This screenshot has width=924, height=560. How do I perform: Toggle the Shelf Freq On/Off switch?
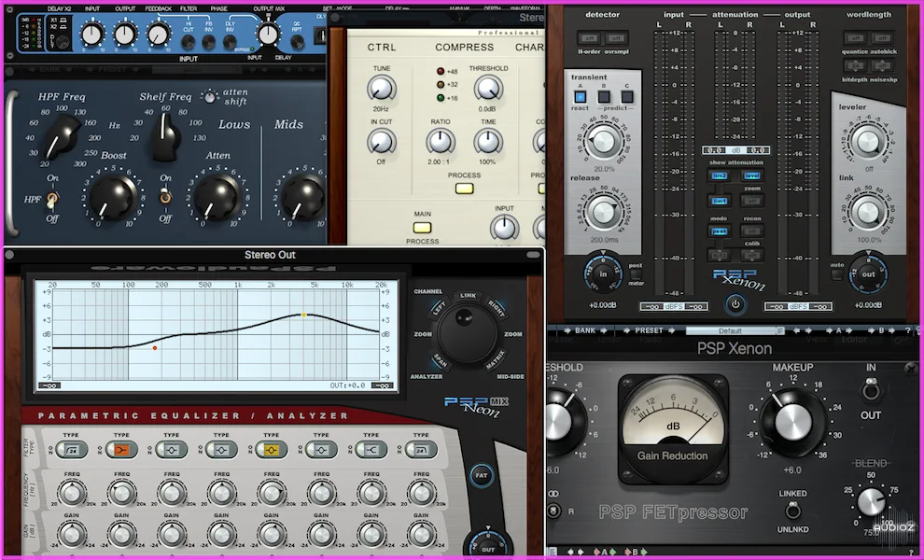[165, 197]
